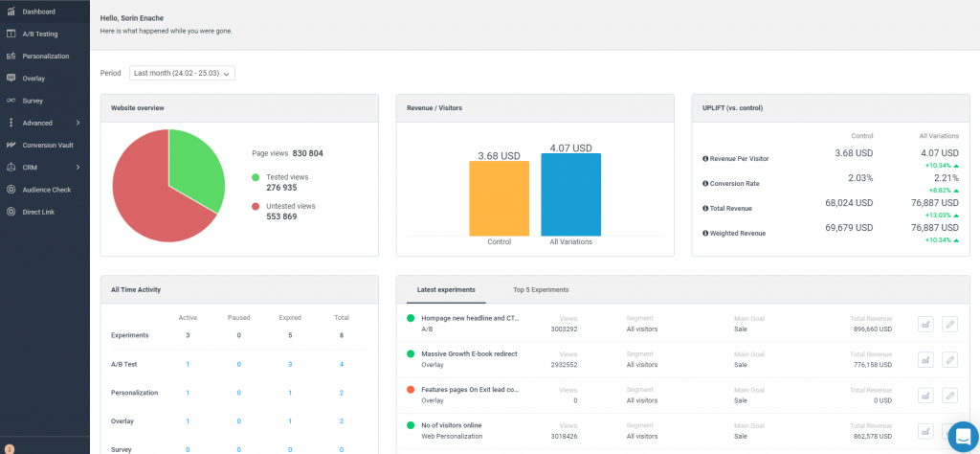
Task: Click the green Tested views legend dot
Action: [x=256, y=177]
